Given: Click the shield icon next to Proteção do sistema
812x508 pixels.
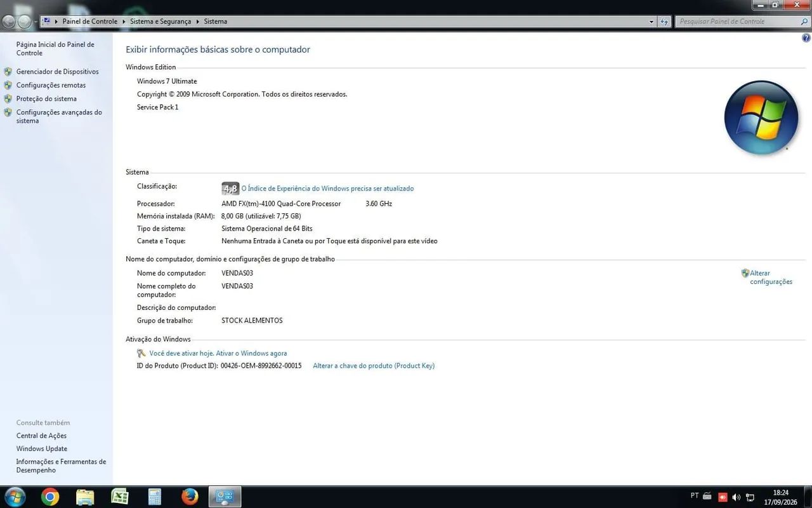Looking at the screenshot, I should 8,98.
